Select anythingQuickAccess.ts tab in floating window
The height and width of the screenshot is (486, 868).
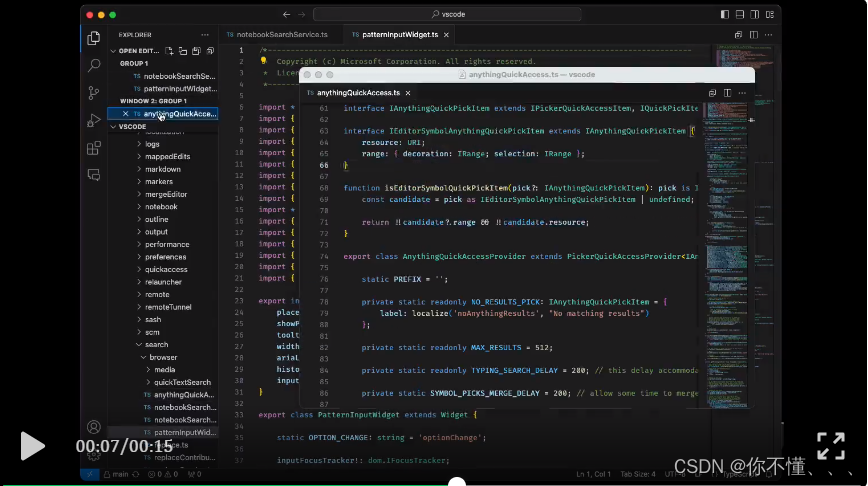tap(358, 93)
